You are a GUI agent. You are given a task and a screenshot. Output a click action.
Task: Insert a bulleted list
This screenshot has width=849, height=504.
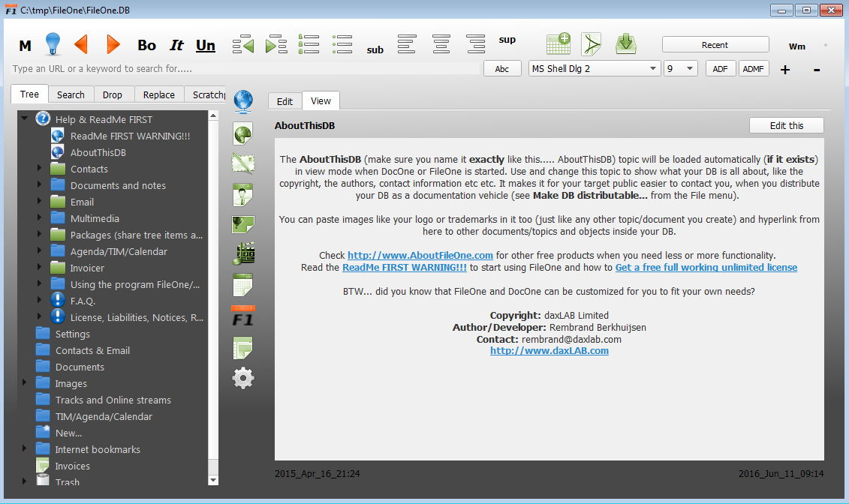click(x=342, y=44)
